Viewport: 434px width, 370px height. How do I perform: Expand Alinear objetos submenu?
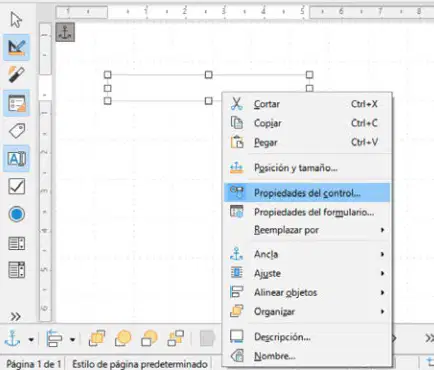click(307, 292)
